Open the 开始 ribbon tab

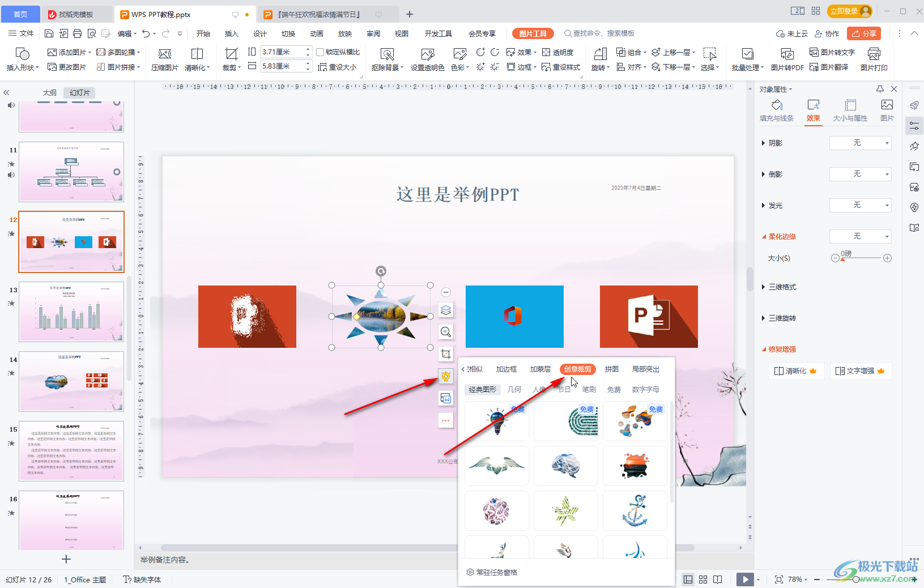click(x=203, y=33)
